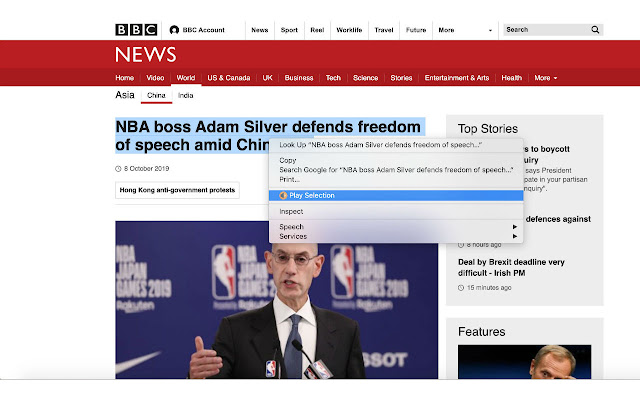Screen dimensions: 640x400
Task: Open the Stories tab
Action: coord(401,78)
